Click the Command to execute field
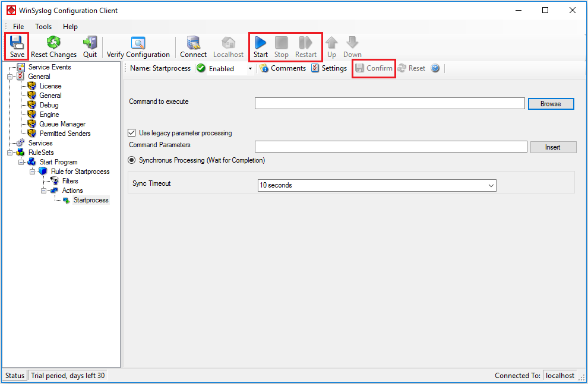Viewport: 588px width, 384px height. 390,103
